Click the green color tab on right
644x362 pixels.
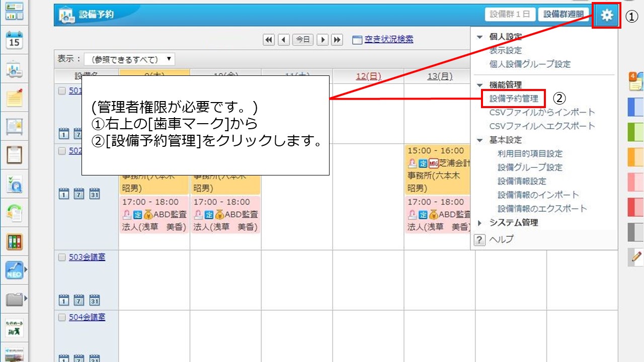pos(635,132)
